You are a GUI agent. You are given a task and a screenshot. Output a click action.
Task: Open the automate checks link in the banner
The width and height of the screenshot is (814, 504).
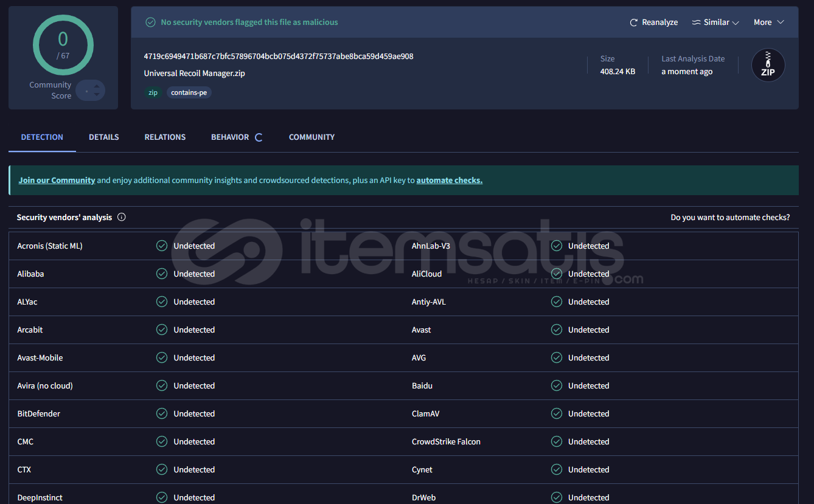pos(450,181)
